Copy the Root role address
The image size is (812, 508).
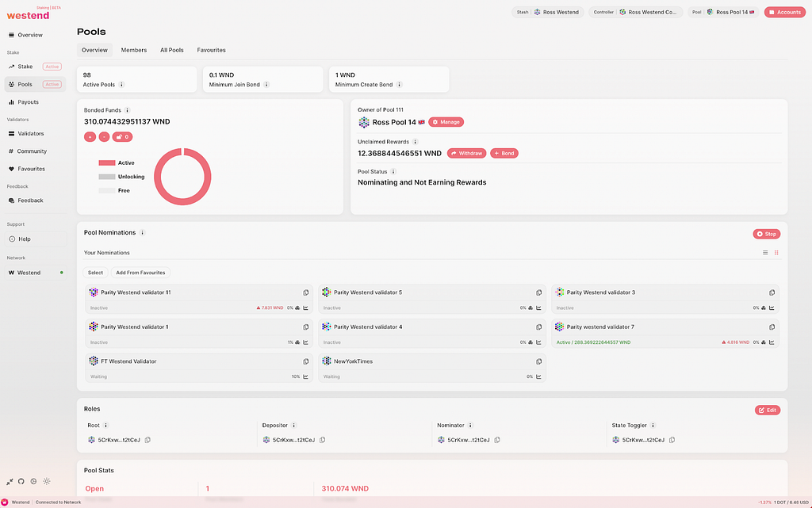pyautogui.click(x=147, y=440)
